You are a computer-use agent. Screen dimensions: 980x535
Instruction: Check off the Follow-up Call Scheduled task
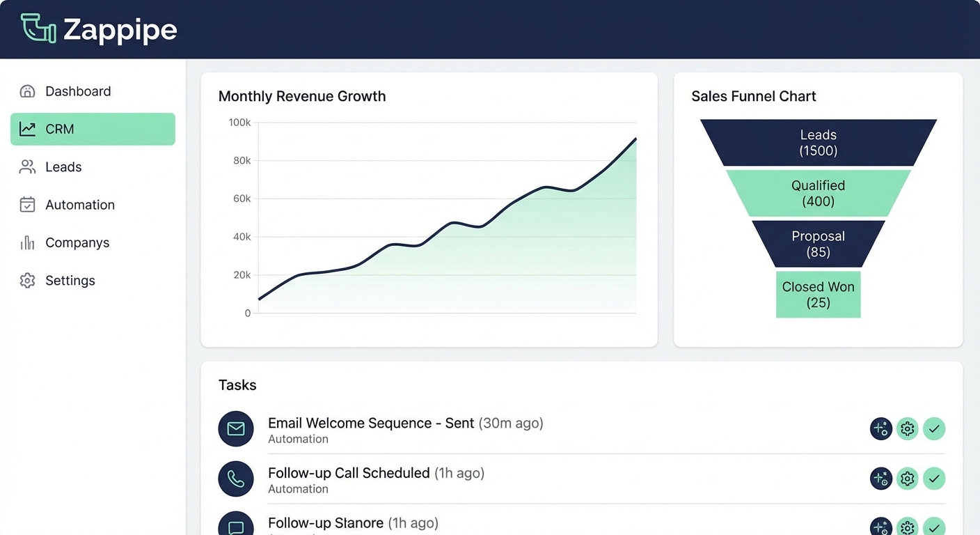[934, 479]
